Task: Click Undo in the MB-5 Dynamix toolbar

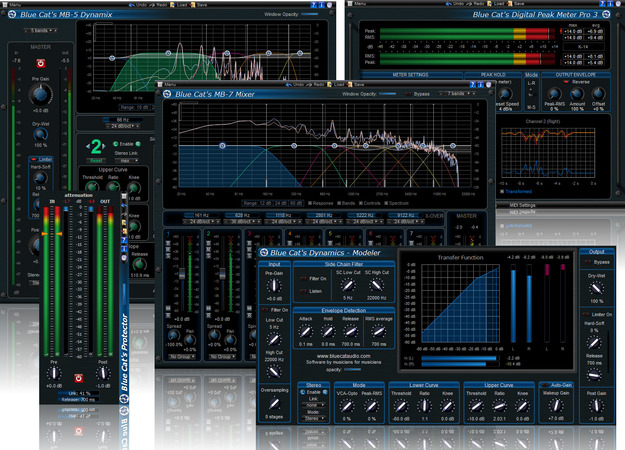Action: coord(138,5)
